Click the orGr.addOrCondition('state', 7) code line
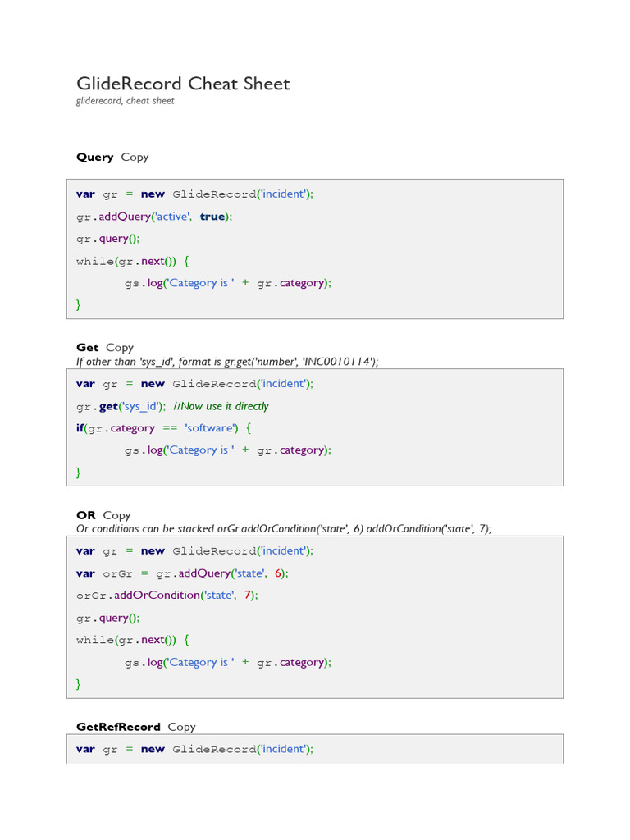 167,595
